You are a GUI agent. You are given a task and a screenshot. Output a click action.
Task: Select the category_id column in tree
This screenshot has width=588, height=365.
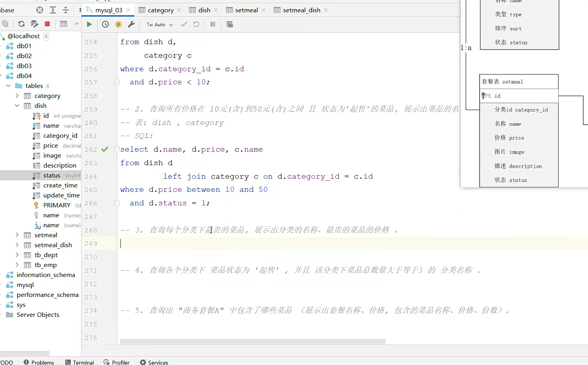tap(60, 135)
